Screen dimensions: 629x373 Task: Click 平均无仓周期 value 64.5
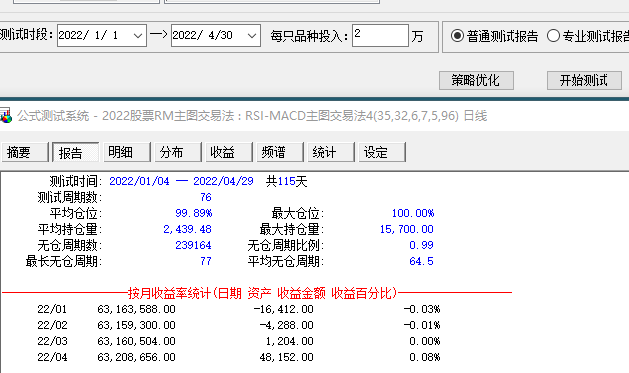(421, 262)
